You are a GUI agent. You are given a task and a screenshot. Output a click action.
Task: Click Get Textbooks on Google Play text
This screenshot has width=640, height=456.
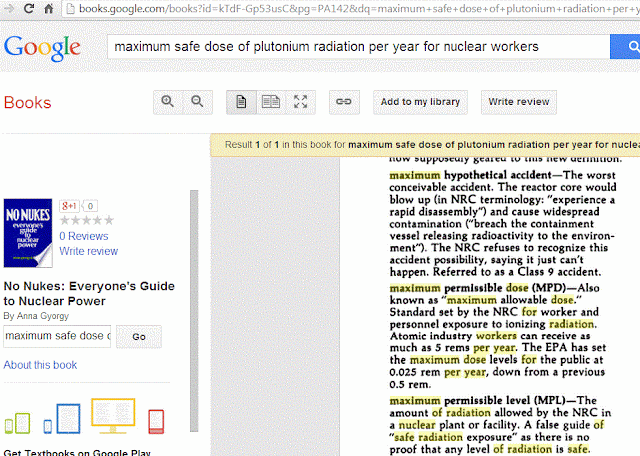(x=77, y=452)
